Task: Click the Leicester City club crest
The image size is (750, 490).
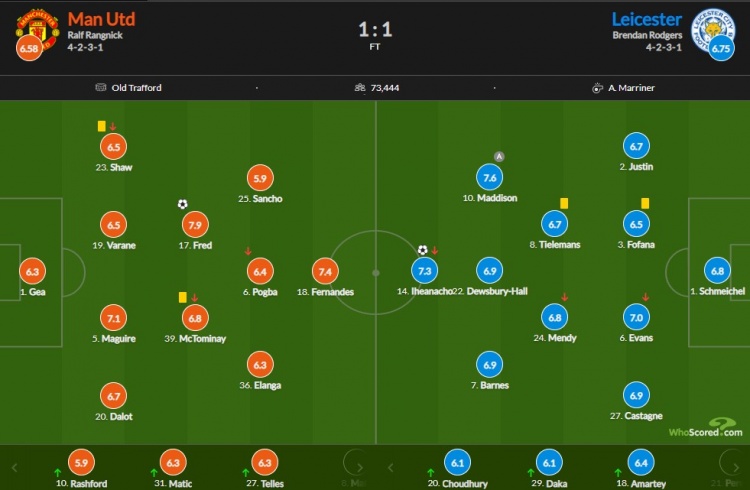Action: pos(713,30)
